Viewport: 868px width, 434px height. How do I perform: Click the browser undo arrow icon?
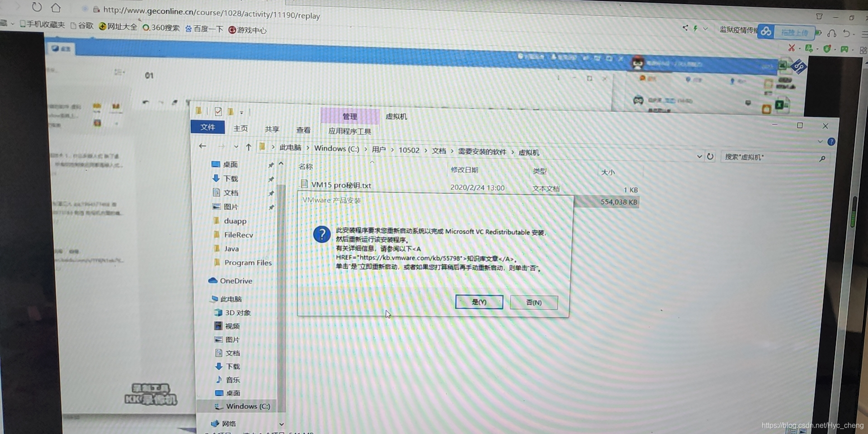tap(846, 33)
